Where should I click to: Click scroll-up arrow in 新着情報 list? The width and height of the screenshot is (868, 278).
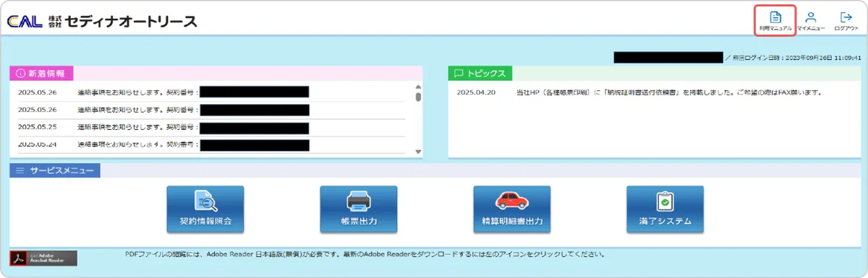(417, 88)
